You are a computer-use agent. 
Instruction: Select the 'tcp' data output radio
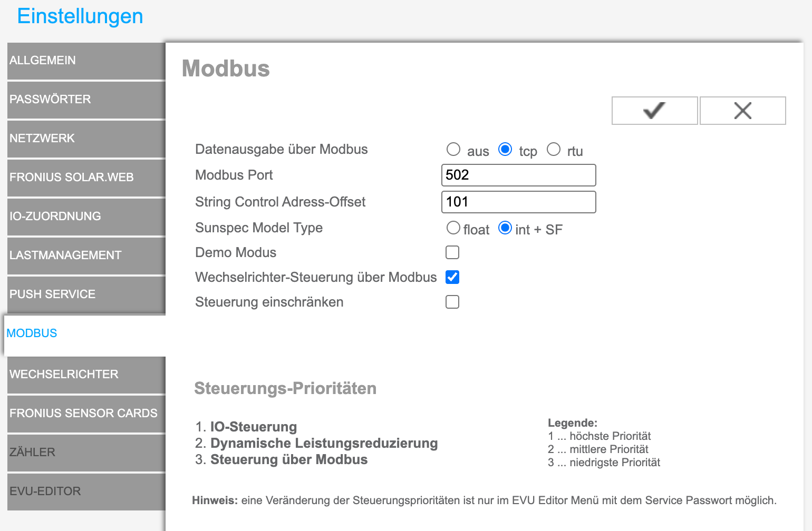pyautogui.click(x=505, y=150)
